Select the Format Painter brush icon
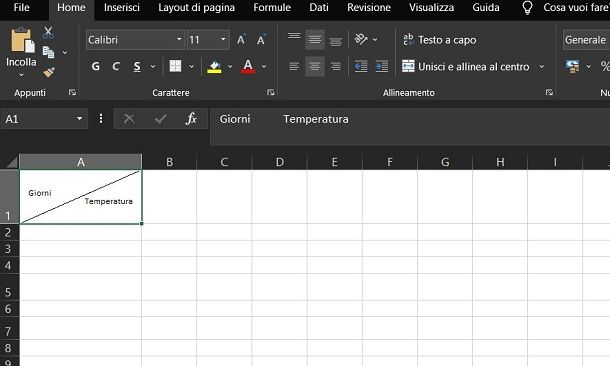This screenshot has height=366, width=610. pos(49,72)
